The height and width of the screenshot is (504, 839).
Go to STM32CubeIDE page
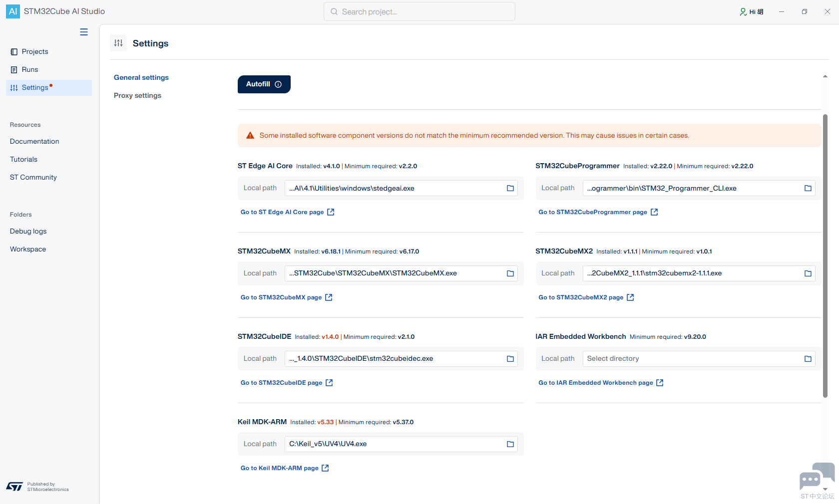click(287, 383)
